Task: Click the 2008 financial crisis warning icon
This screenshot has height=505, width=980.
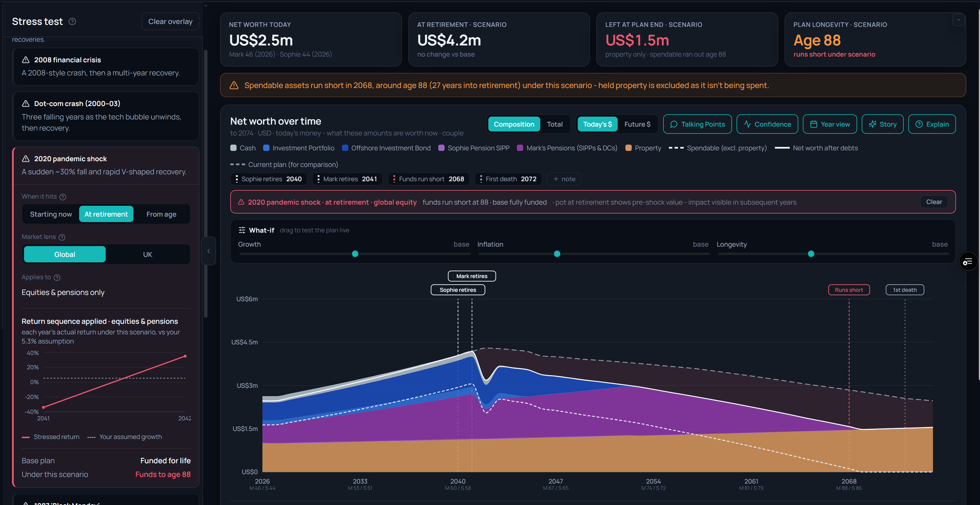Action: [26, 60]
